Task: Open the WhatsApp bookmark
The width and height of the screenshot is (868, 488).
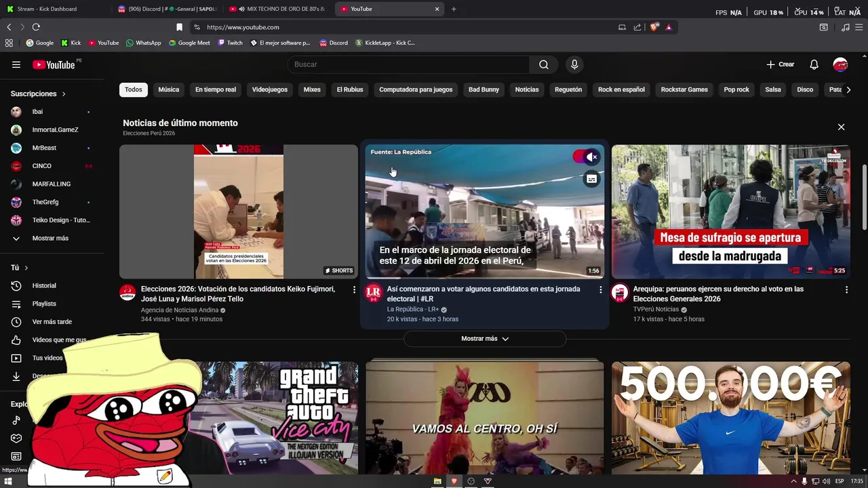Action: click(x=144, y=43)
